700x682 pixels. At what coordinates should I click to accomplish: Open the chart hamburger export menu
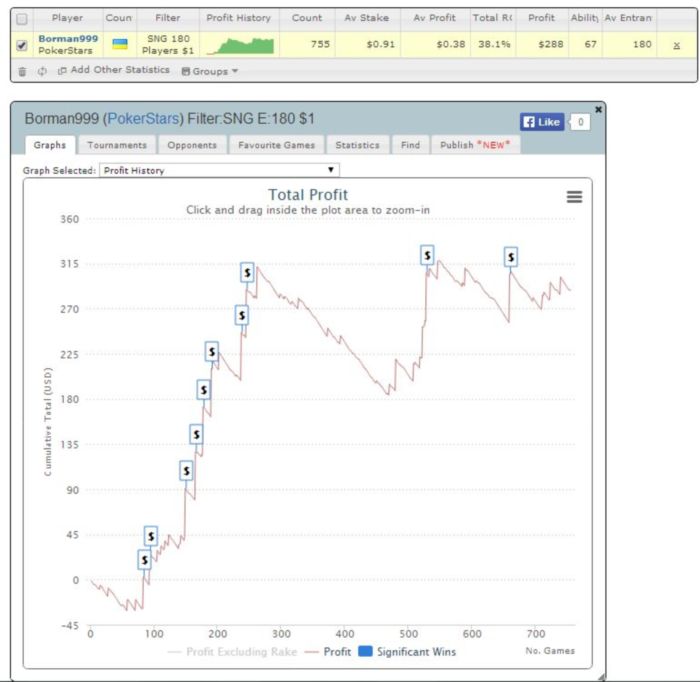coord(574,197)
